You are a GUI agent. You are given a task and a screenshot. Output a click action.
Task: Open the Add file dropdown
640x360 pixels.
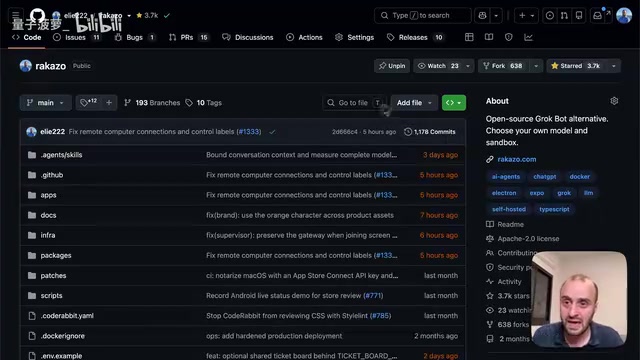(414, 103)
